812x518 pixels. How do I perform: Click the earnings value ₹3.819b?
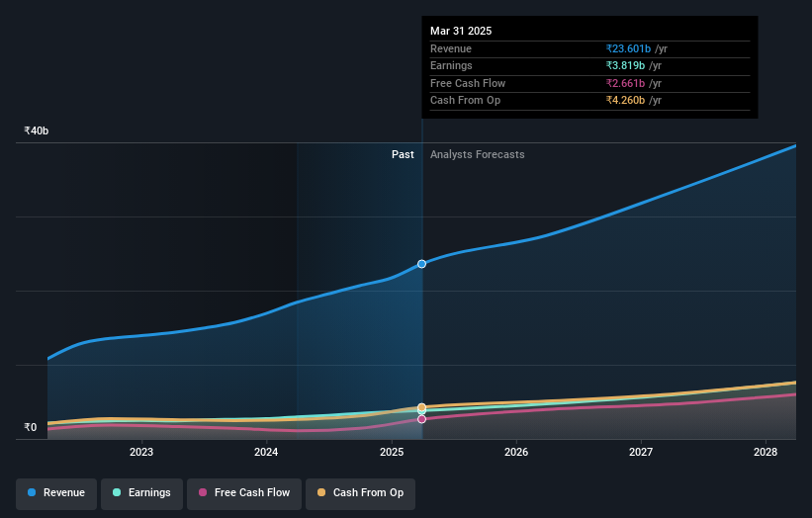point(626,65)
